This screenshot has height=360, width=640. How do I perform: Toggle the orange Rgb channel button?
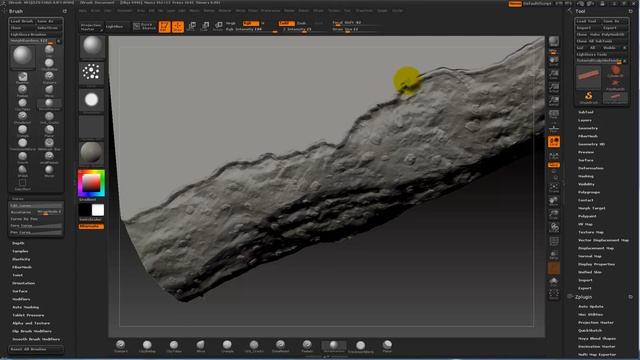[x=250, y=23]
